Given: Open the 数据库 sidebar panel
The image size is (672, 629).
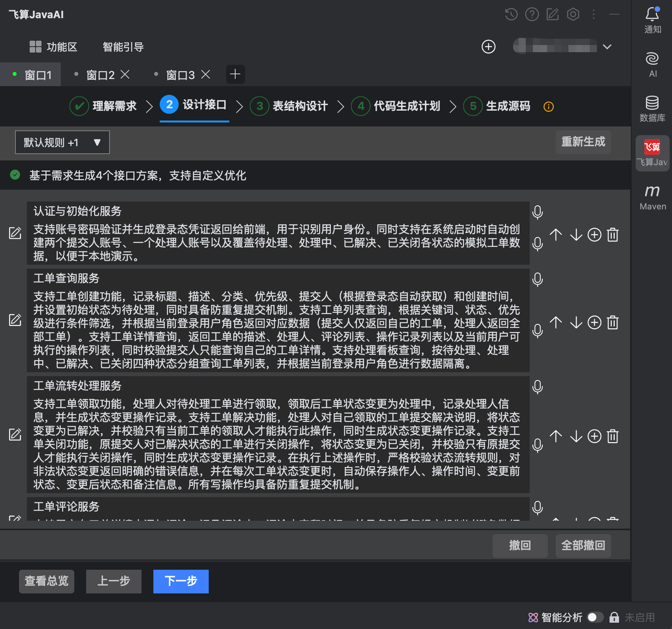Looking at the screenshot, I should pyautogui.click(x=653, y=109).
